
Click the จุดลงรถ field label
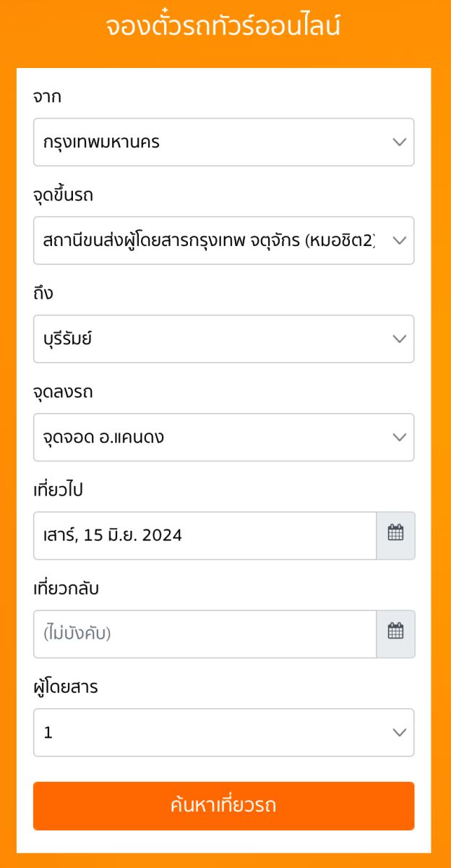63,392
